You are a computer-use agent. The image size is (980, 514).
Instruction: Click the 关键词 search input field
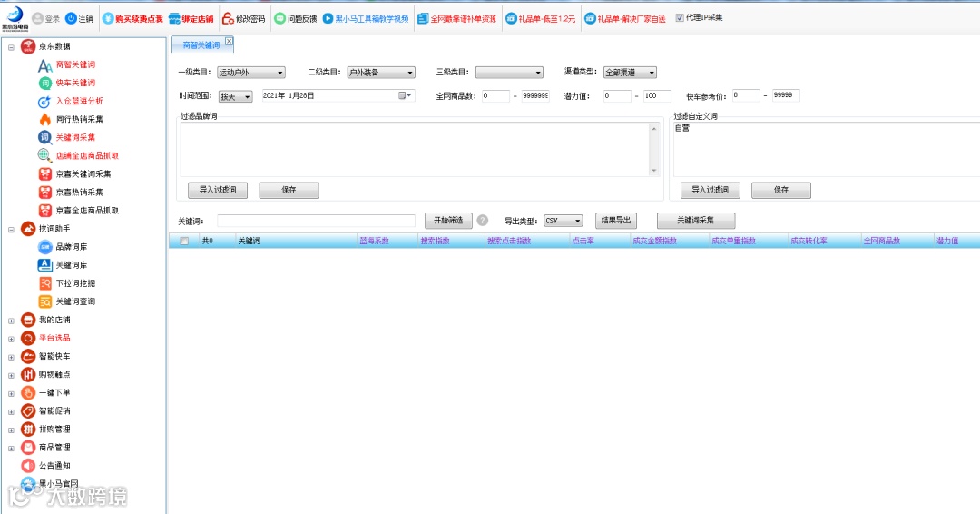317,221
